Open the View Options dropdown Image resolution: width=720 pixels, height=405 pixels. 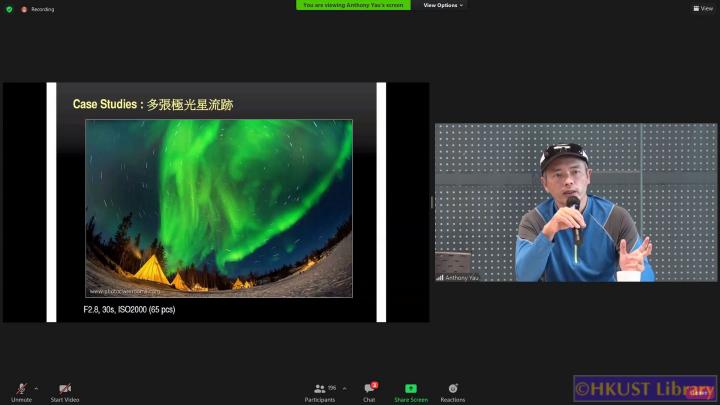click(443, 5)
